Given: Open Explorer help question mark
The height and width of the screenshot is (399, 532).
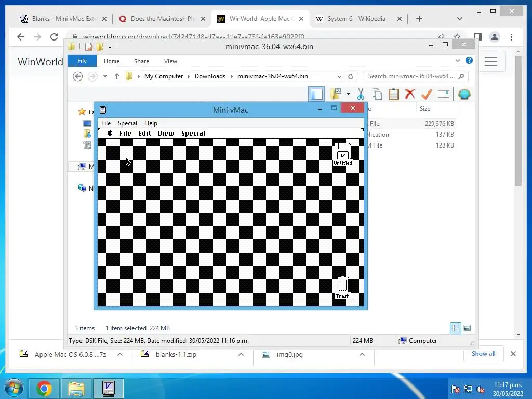Looking at the screenshot, I should point(469,60).
